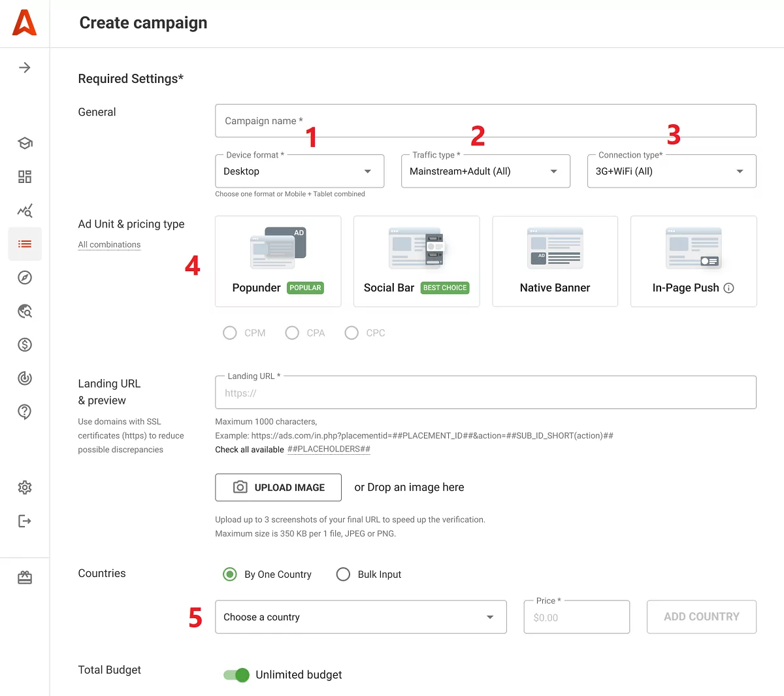Screen dimensions: 784x696
Task: Select the Native Banner ad unit
Action: [555, 261]
